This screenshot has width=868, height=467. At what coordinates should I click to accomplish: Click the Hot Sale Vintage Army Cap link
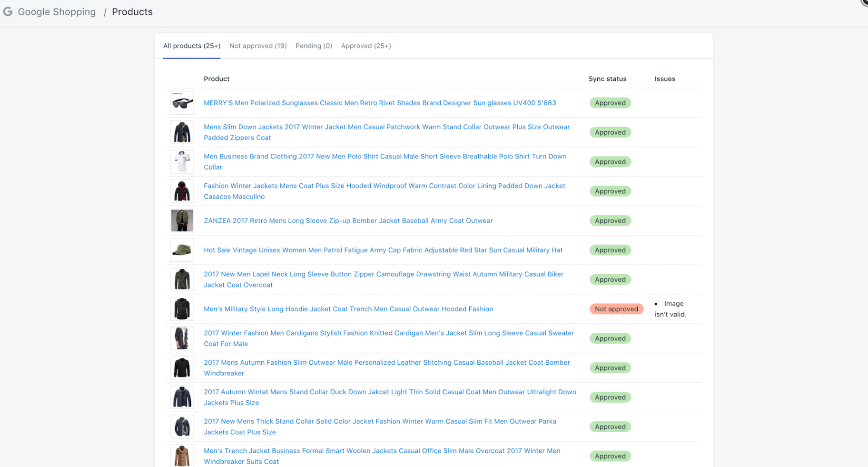383,250
